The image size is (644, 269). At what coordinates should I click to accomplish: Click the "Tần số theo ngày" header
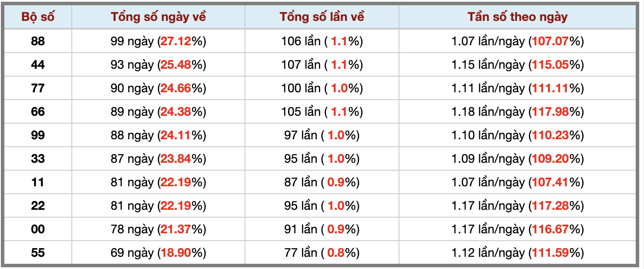point(517,17)
